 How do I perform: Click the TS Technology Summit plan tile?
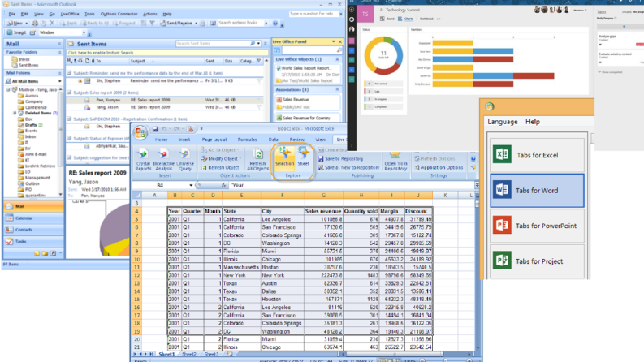coord(365,14)
